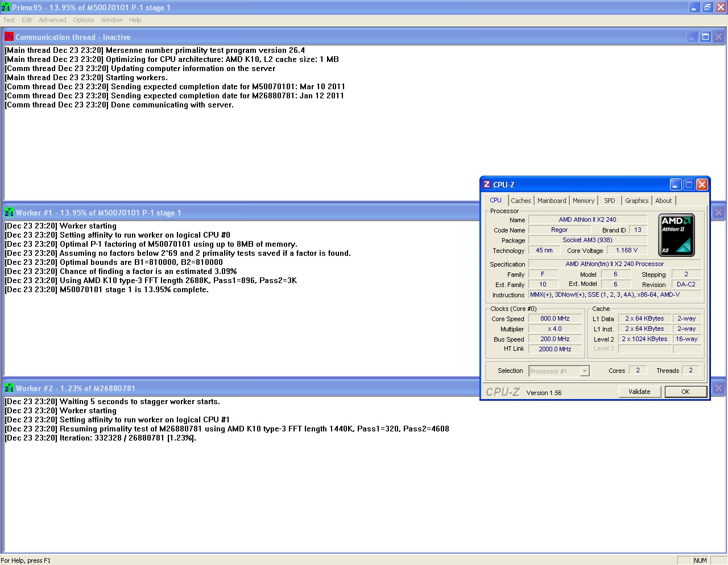Viewport: 728px width, 565px height.
Task: Open the Options menu
Action: tap(83, 20)
